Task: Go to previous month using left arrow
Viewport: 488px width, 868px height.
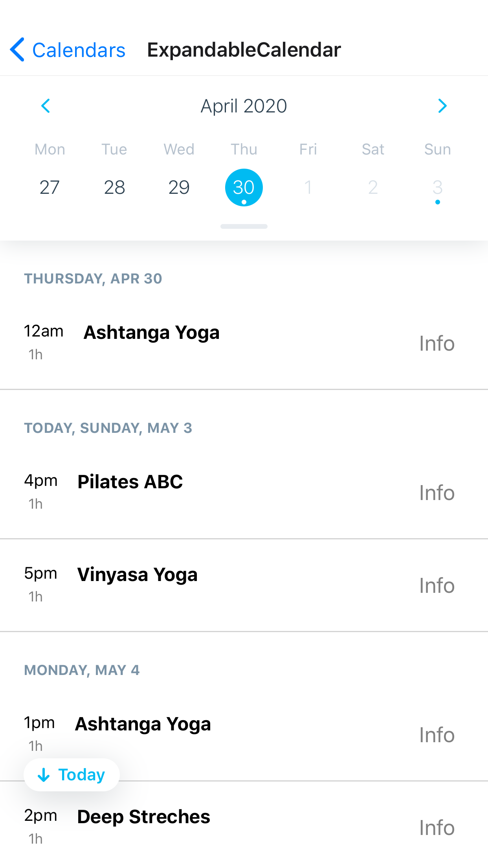Action: [46, 106]
